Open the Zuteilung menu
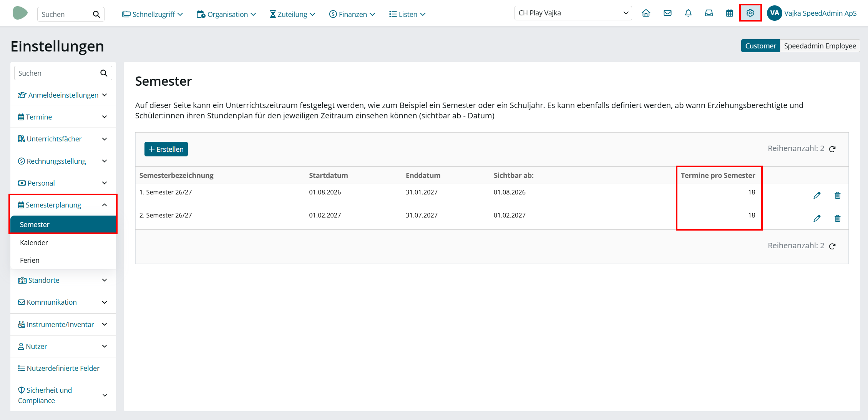This screenshot has height=420, width=868. point(292,14)
